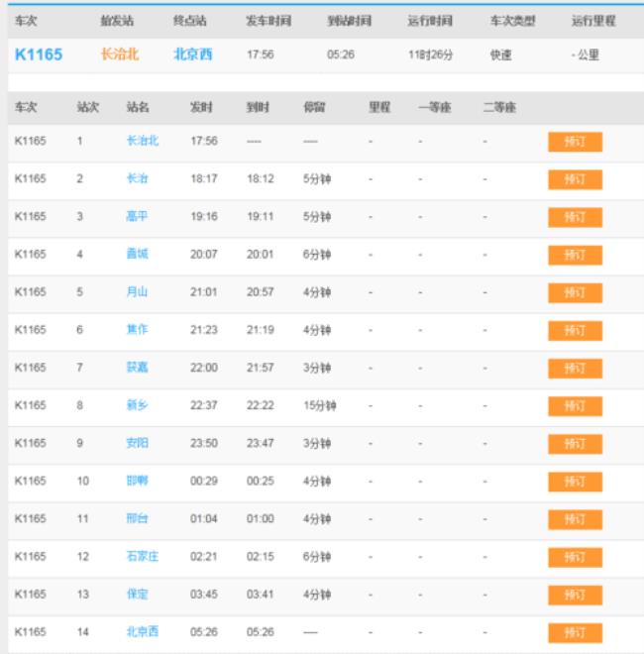Click the 22:22 arrival time cell
This screenshot has height=654, width=644.
[x=261, y=405]
